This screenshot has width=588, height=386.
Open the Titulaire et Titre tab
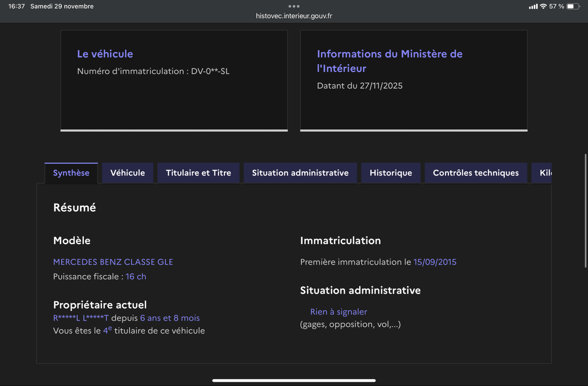coord(198,173)
